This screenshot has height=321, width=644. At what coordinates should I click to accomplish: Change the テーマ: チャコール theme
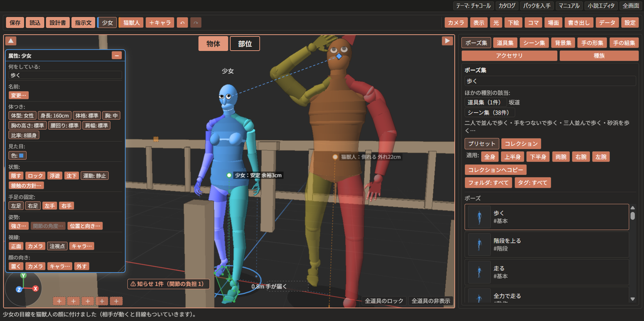point(473,6)
